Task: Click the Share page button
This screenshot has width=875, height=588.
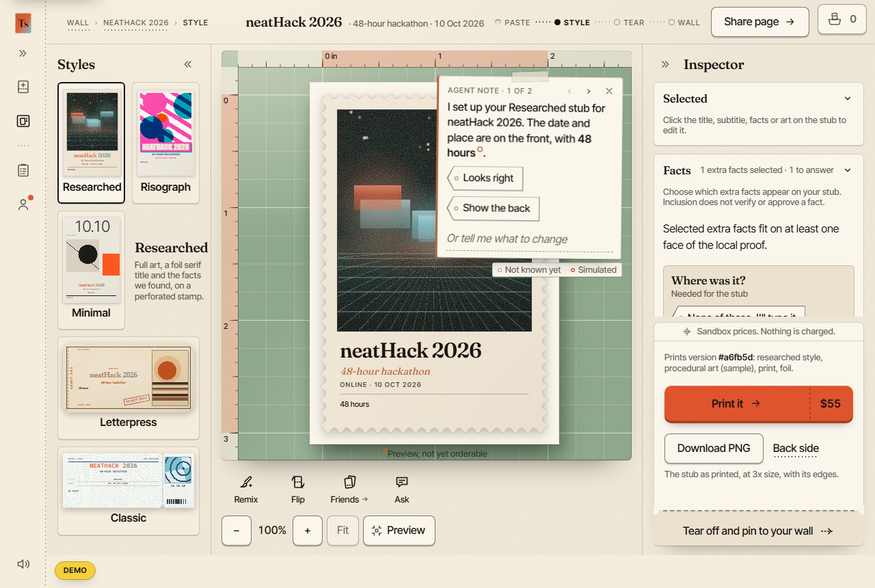Action: [759, 22]
